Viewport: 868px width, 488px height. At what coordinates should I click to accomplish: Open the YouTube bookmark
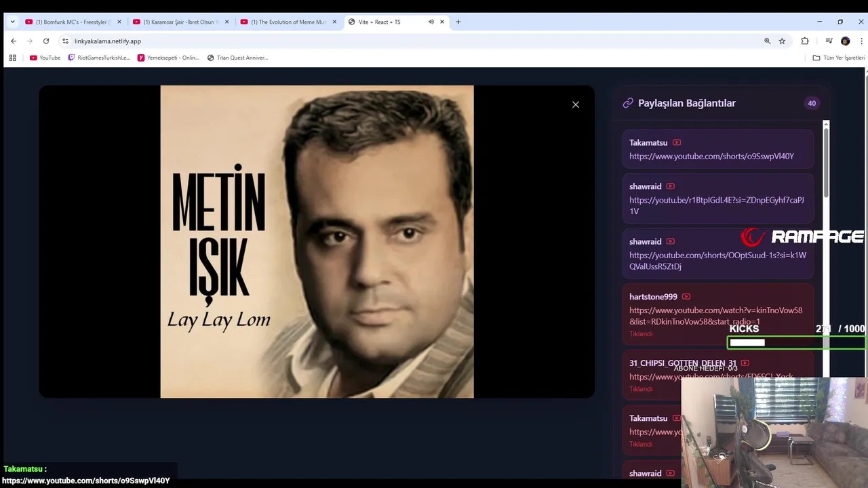tap(45, 58)
